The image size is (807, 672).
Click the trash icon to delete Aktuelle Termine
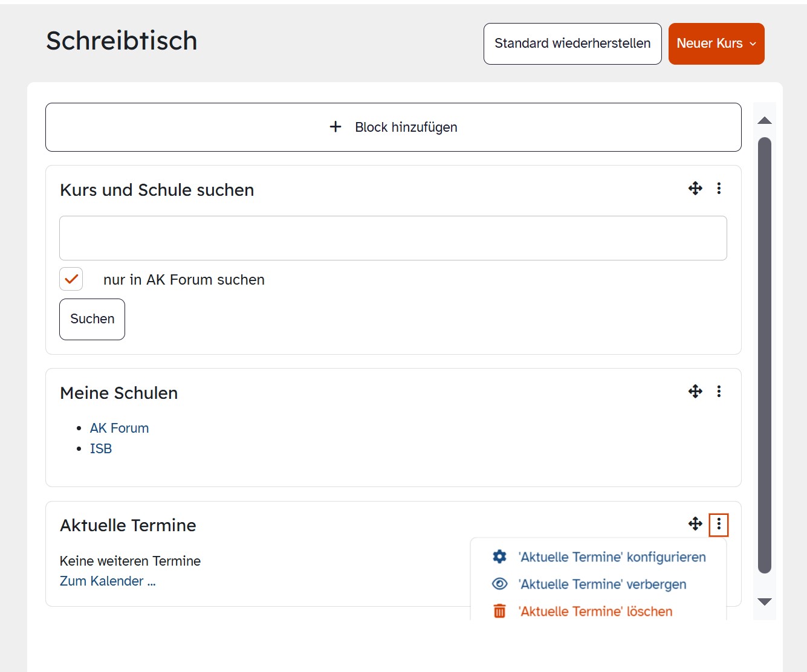(x=499, y=611)
